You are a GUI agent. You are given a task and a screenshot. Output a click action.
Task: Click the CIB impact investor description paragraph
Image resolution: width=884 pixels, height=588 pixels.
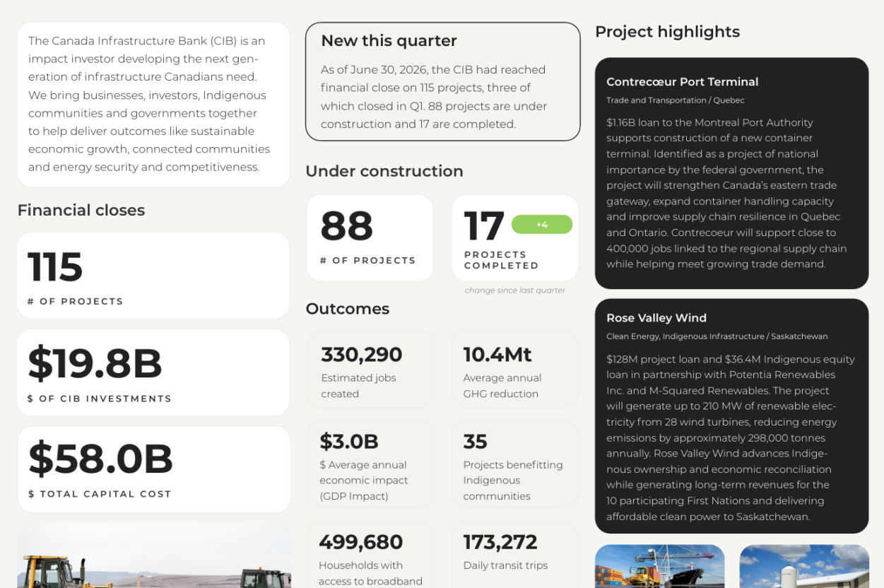153,105
